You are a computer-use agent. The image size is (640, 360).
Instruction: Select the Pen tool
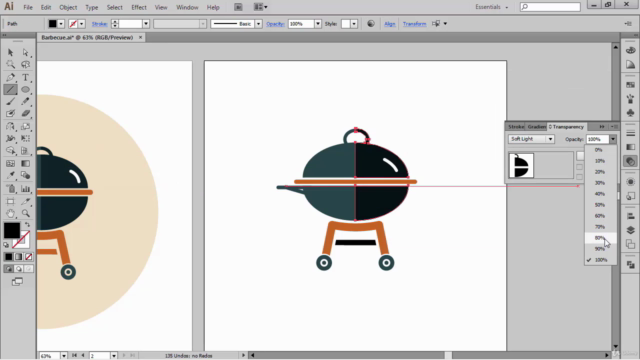[x=11, y=77]
